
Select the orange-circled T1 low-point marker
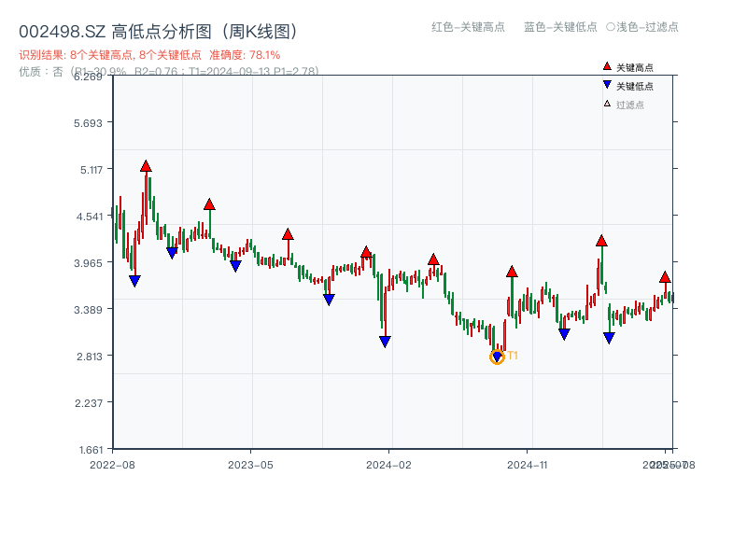pyautogui.click(x=497, y=357)
